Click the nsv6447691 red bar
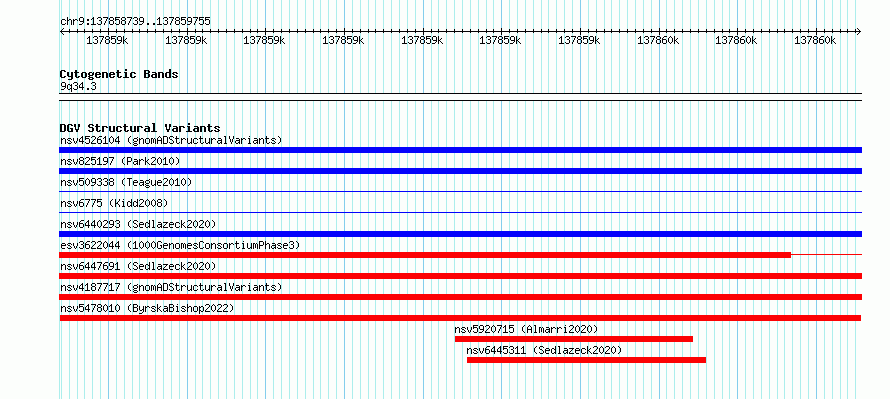 pyautogui.click(x=460, y=276)
